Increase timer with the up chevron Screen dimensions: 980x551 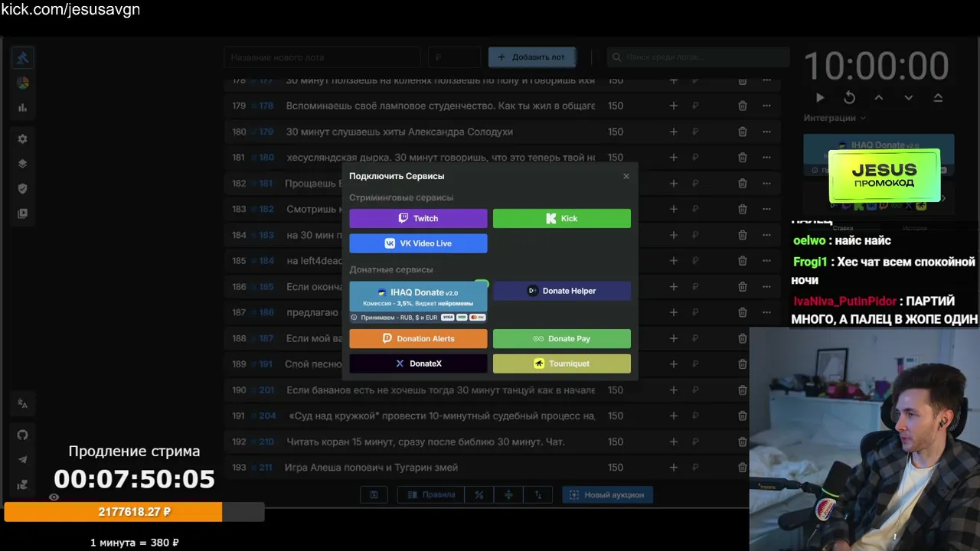(879, 98)
